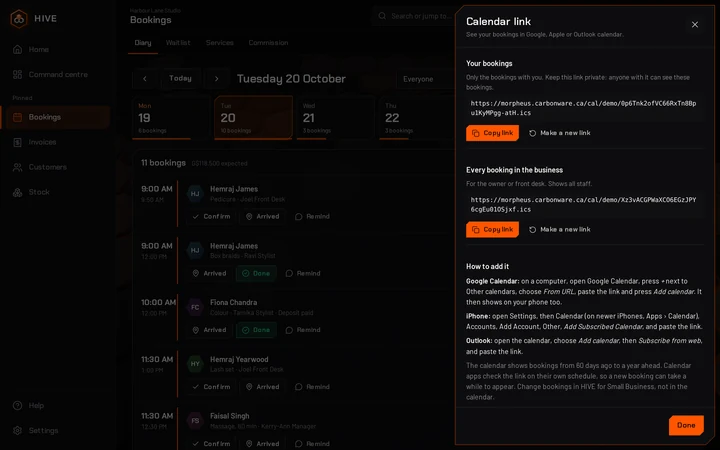The height and width of the screenshot is (450, 720).
Task: Click the Stock boxes icon
Action: (17, 192)
